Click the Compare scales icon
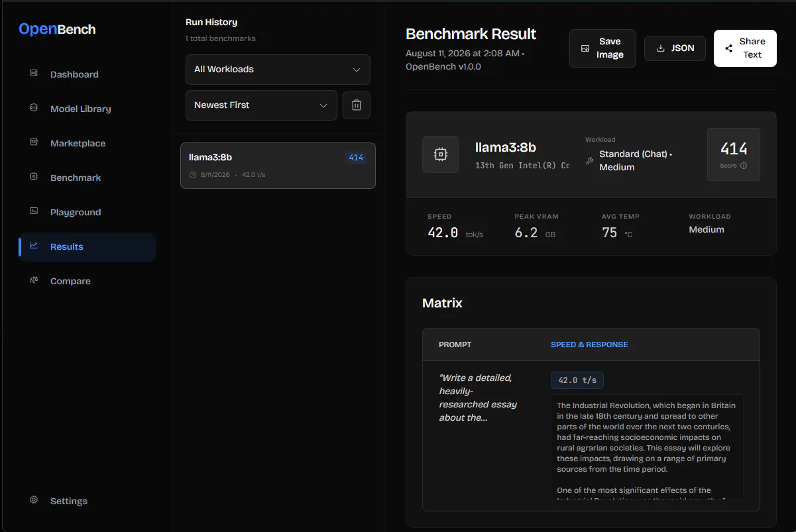Image resolution: width=796 pixels, height=532 pixels. click(x=34, y=280)
